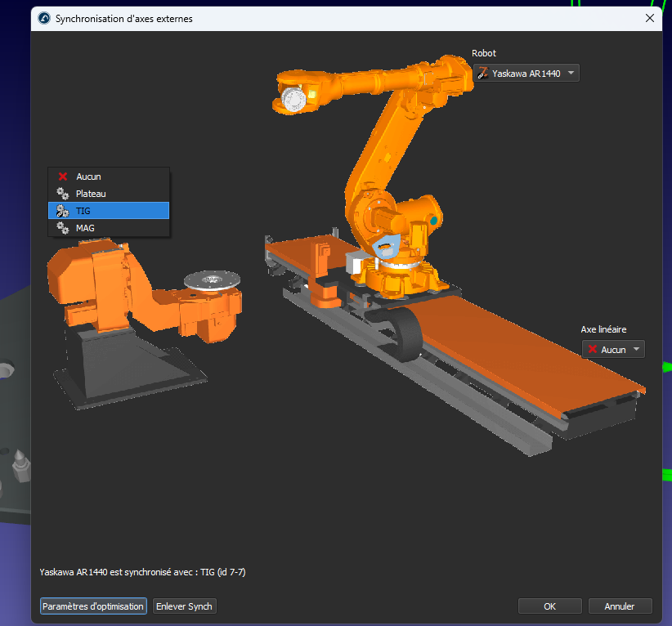
Task: Click the robot's white wrist flange
Action: point(293,100)
